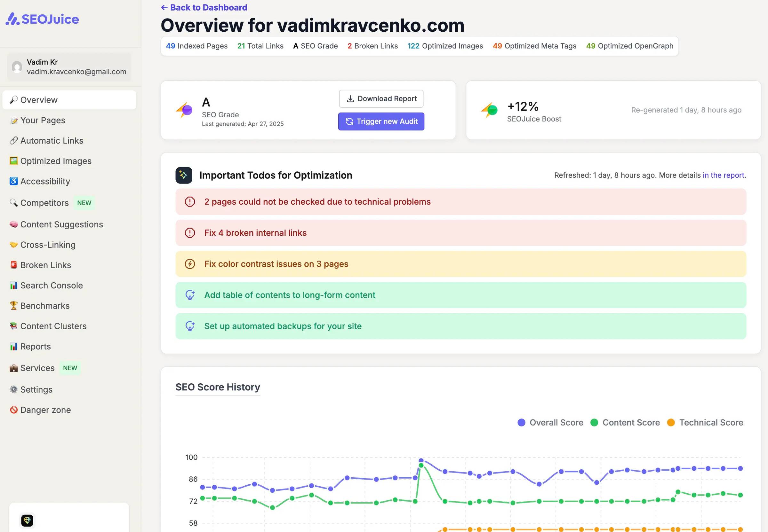Click the peak Overall Score data point
The width and height of the screenshot is (768, 532).
coord(421,460)
